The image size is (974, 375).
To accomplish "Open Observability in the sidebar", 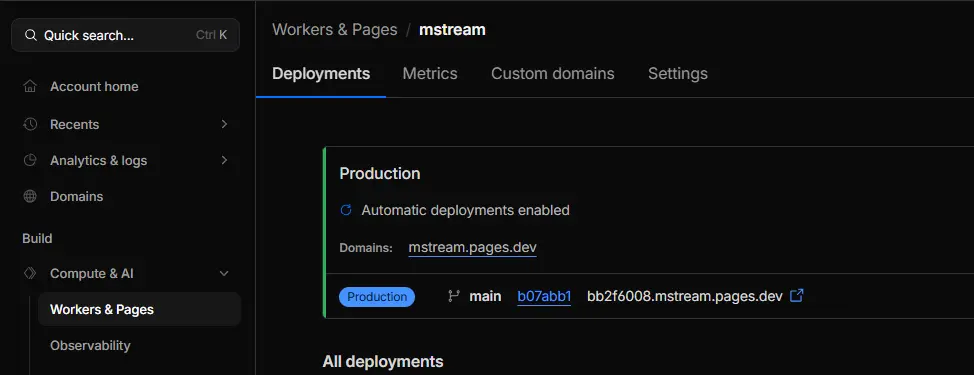I will coord(90,345).
